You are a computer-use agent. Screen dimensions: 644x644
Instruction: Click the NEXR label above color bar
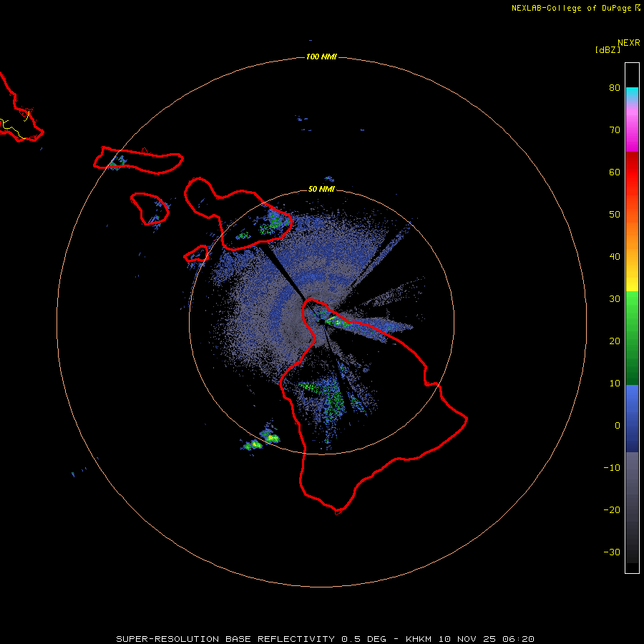point(629,43)
